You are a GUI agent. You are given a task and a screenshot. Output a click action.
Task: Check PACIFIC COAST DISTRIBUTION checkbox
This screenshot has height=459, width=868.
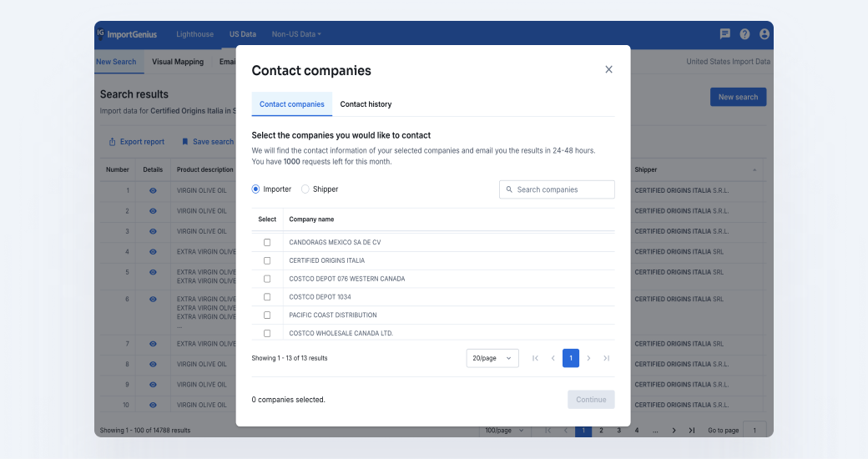coord(267,315)
